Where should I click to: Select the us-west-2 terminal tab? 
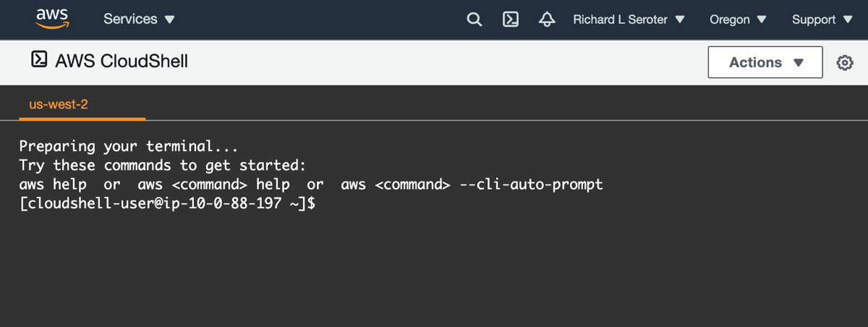point(59,104)
